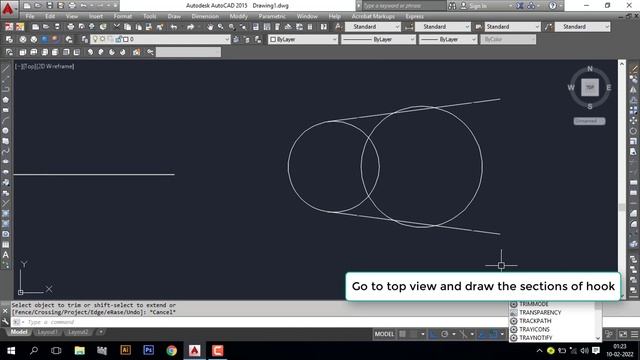Open the File menu
This screenshot has height=360, width=640.
[x=30, y=16]
